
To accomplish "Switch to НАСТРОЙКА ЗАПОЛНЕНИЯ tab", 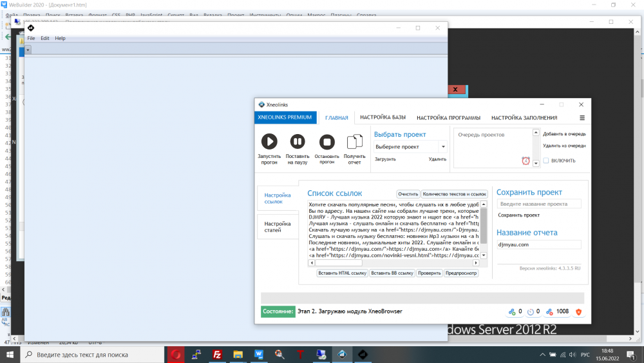I will 524,117.
